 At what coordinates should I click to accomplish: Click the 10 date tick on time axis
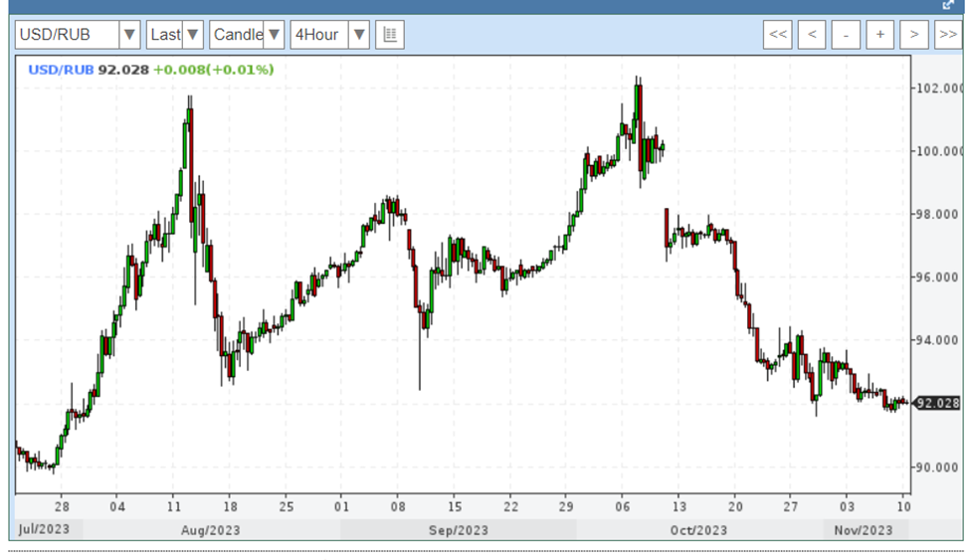tap(903, 507)
